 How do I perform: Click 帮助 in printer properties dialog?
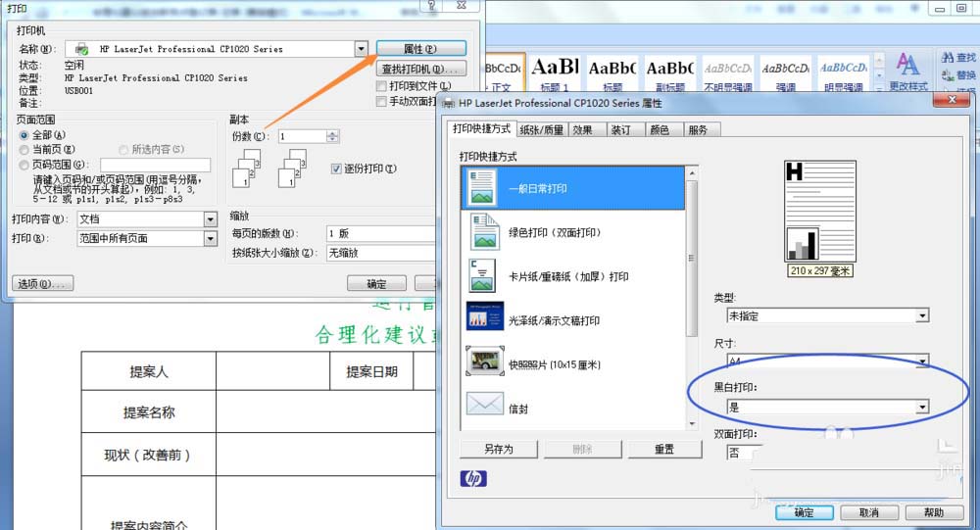tap(934, 512)
